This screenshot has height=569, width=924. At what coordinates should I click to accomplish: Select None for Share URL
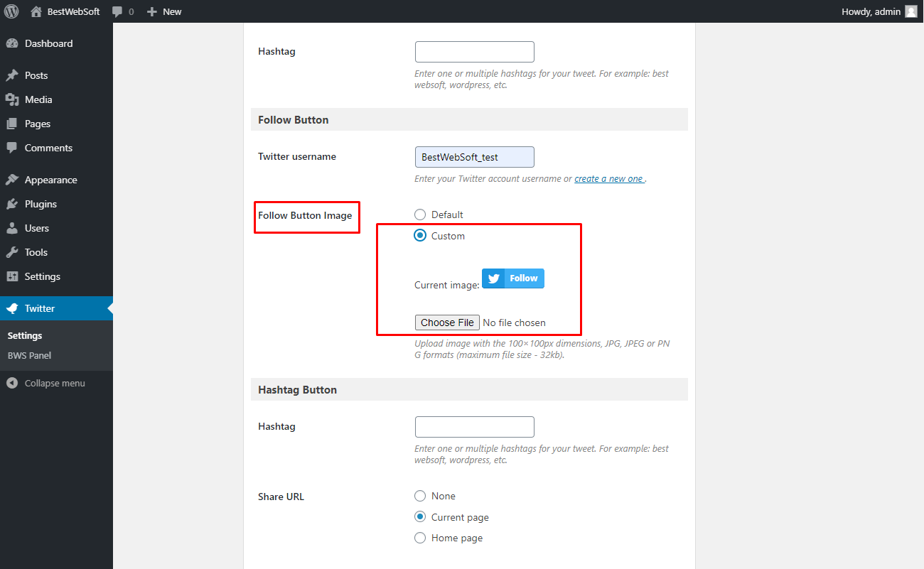pyautogui.click(x=420, y=496)
